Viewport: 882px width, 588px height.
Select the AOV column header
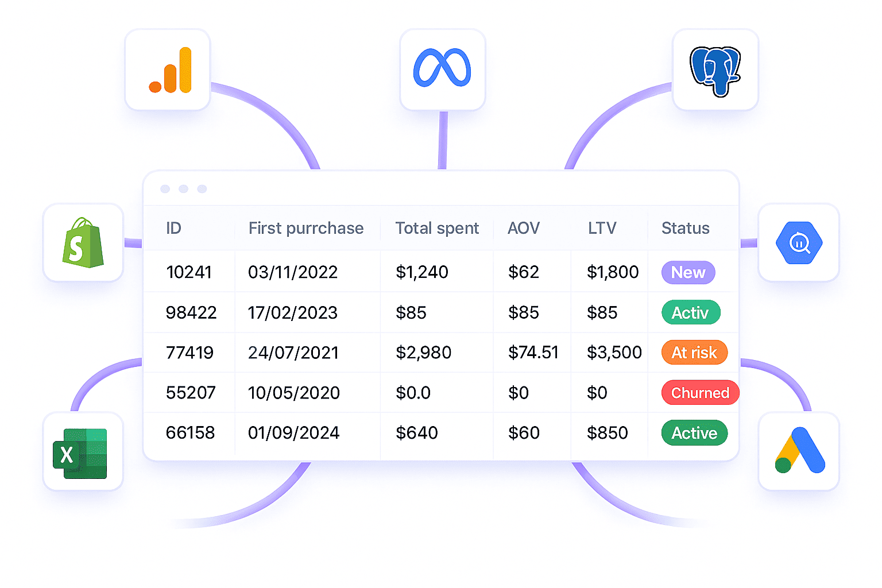(x=524, y=229)
